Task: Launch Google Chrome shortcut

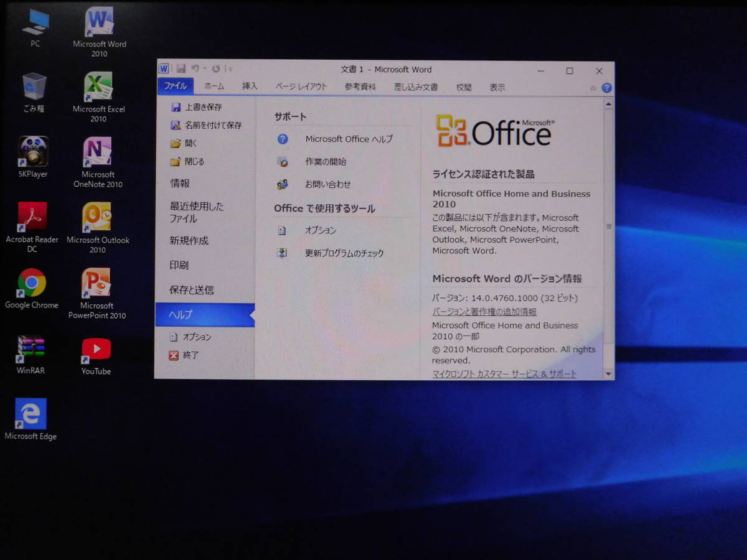Action: pyautogui.click(x=32, y=289)
